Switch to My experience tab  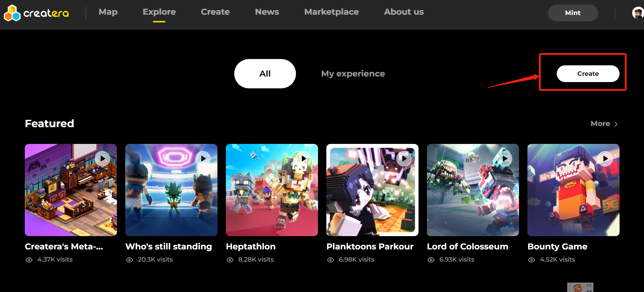(353, 74)
